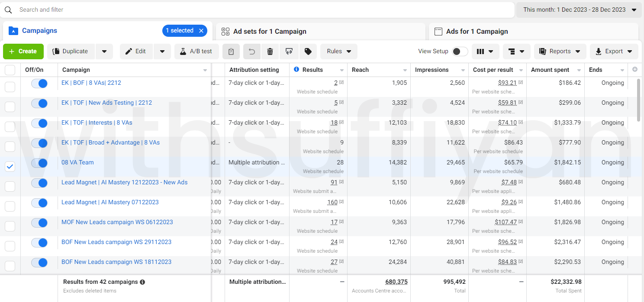644x302 pixels.
Task: Open the Results column sort arrow
Action: [x=342, y=70]
